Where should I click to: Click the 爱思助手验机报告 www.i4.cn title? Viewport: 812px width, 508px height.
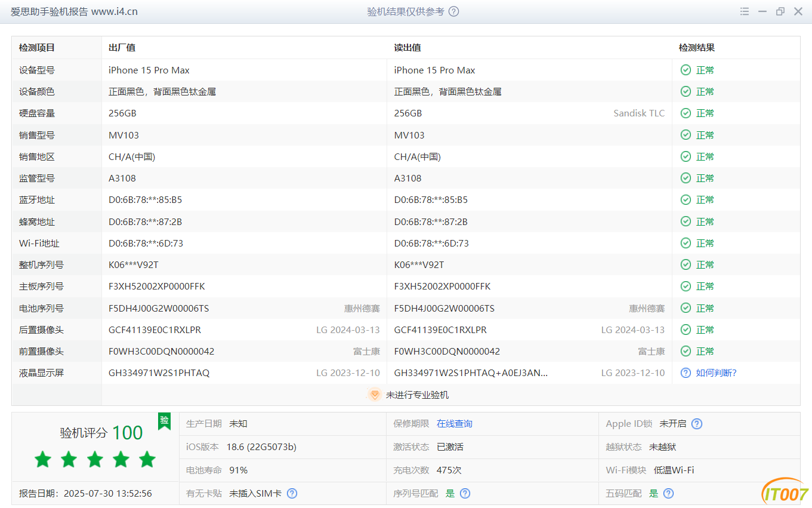74,11
